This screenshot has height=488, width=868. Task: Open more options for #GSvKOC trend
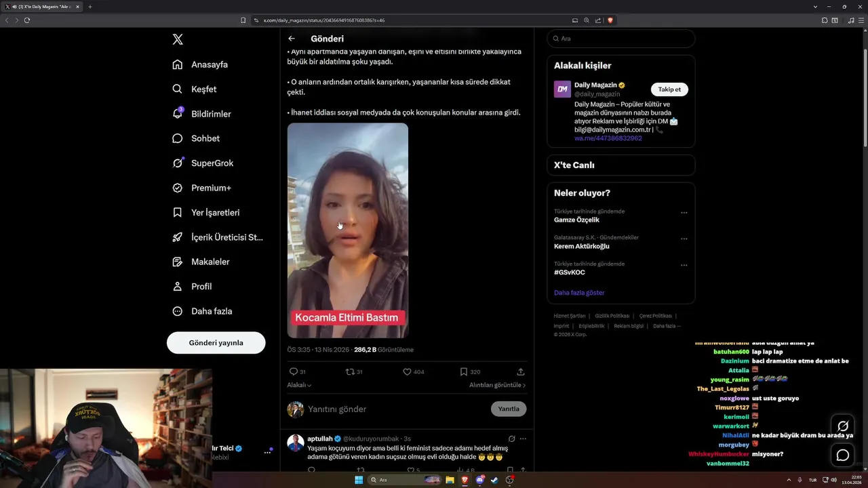pos(684,265)
